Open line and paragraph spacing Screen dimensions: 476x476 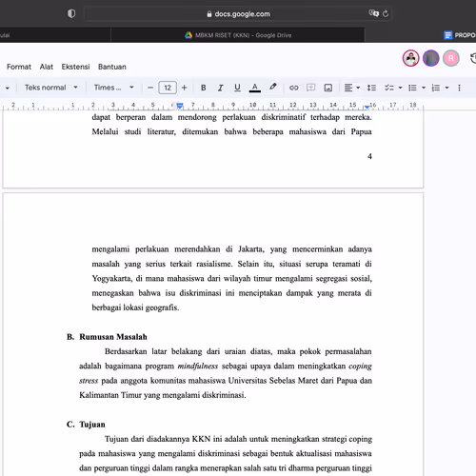click(x=371, y=88)
